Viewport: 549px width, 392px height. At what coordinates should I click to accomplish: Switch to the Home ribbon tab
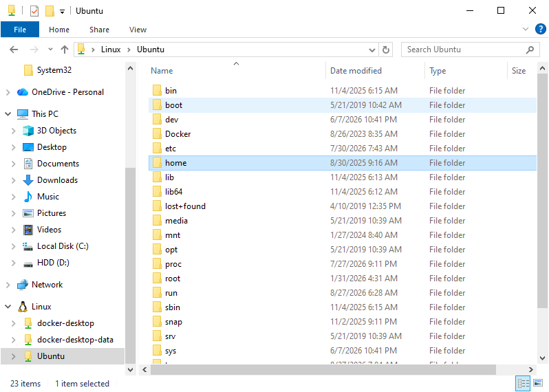[x=59, y=30]
